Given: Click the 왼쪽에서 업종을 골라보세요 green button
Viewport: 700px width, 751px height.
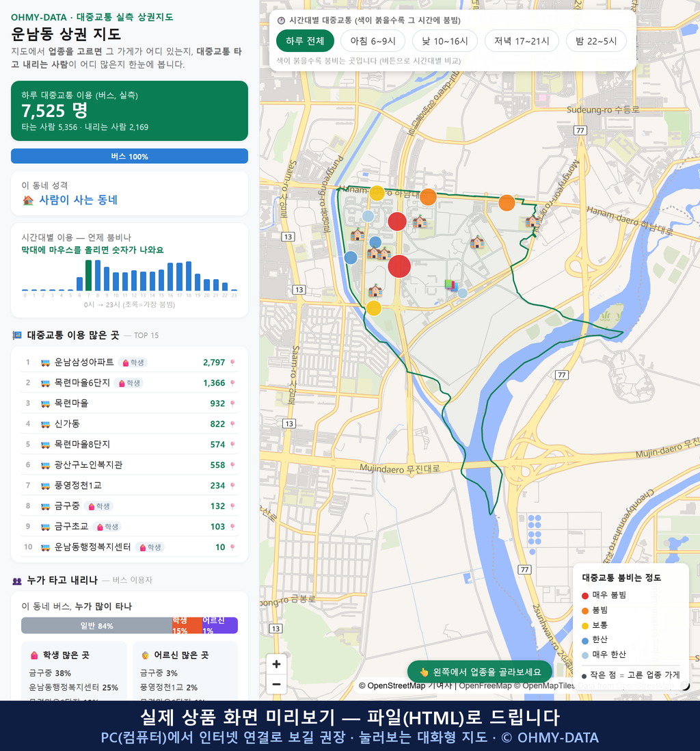Looking at the screenshot, I should pyautogui.click(x=480, y=672).
